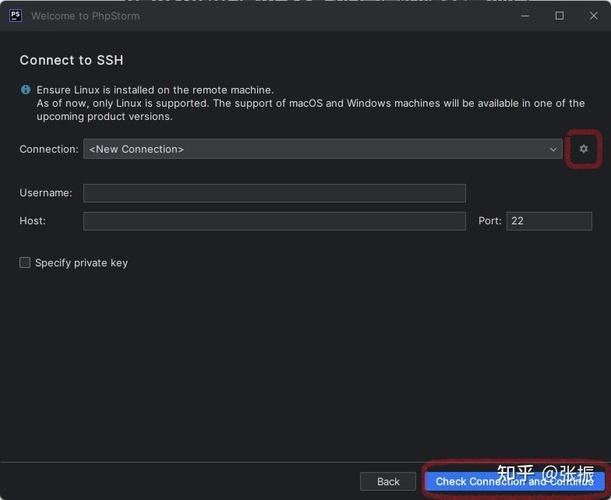
Task: Click the PhpStorm logo in title bar
Action: point(16,16)
